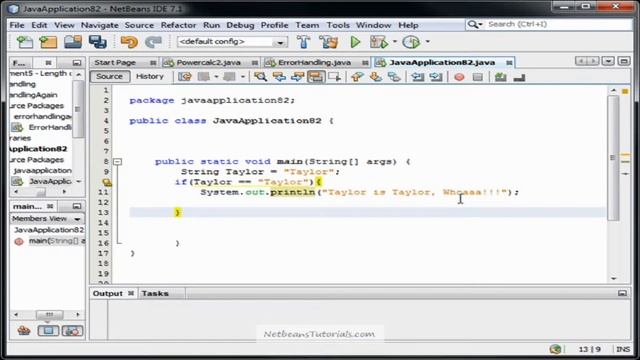640x360 pixels.
Task: Click the Undo arrow icon
Action: (x=129, y=42)
